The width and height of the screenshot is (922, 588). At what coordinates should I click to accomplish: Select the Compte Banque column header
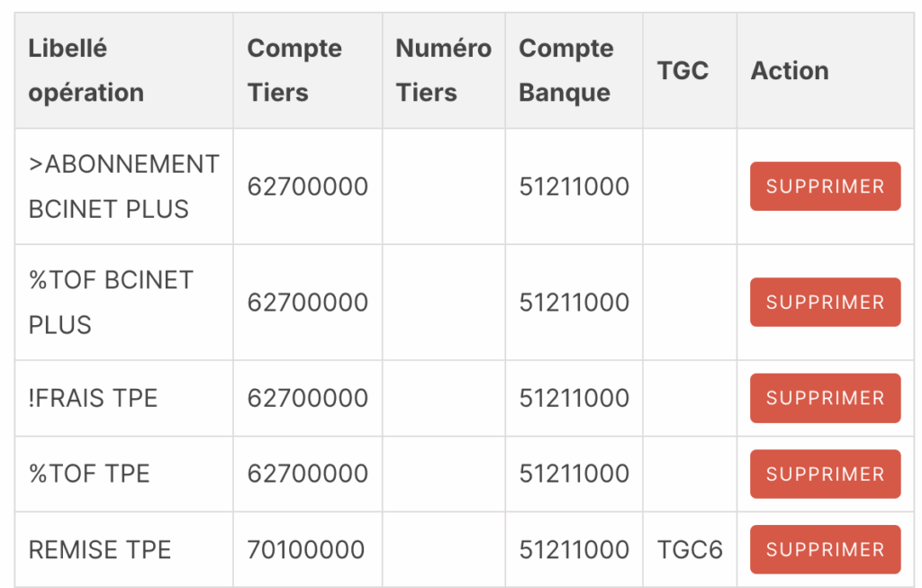tap(566, 70)
